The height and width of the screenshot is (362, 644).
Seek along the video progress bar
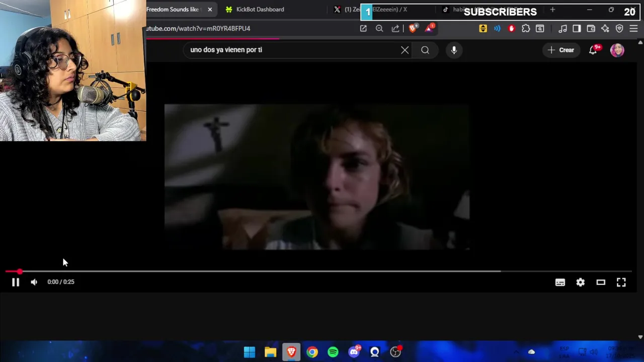[318, 271]
